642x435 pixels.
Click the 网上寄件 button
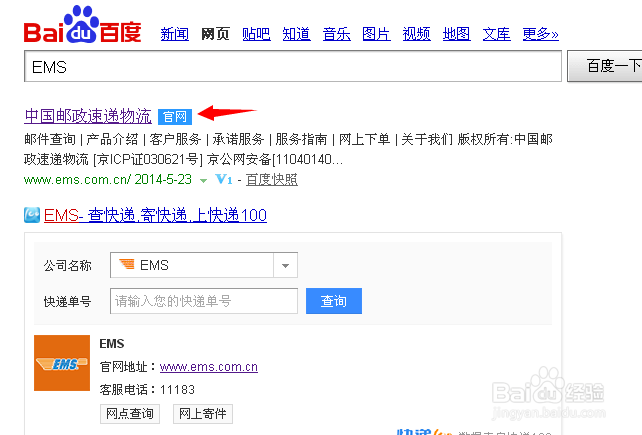pos(203,414)
